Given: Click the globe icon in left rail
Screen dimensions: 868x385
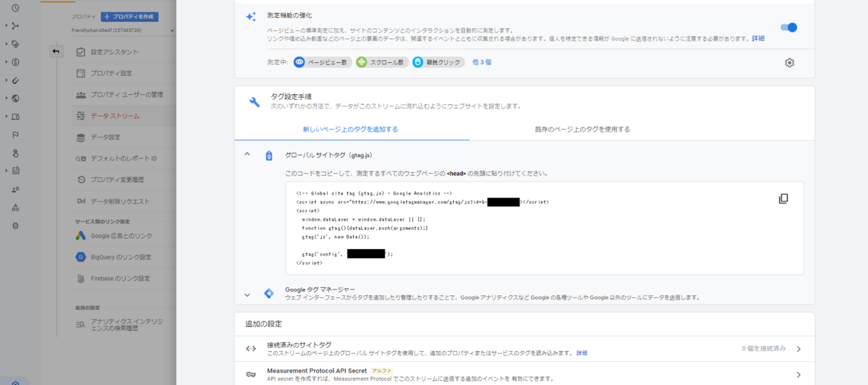Looking at the screenshot, I should pos(15,98).
